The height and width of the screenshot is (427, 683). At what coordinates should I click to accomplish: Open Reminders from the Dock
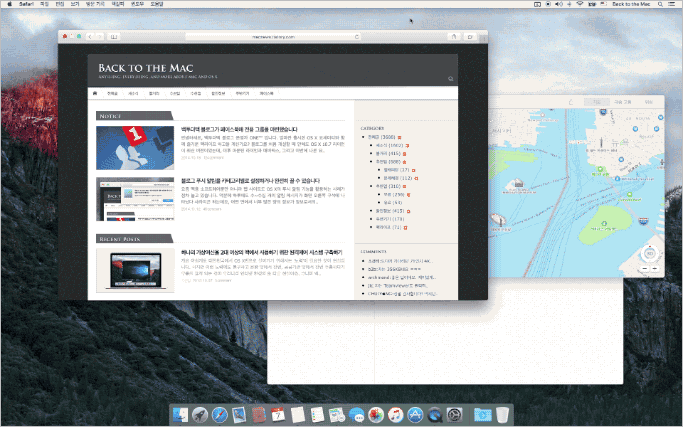(317, 414)
